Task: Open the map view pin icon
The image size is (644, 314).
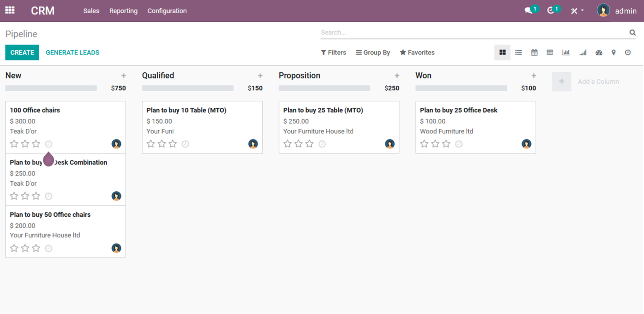Action: click(613, 52)
